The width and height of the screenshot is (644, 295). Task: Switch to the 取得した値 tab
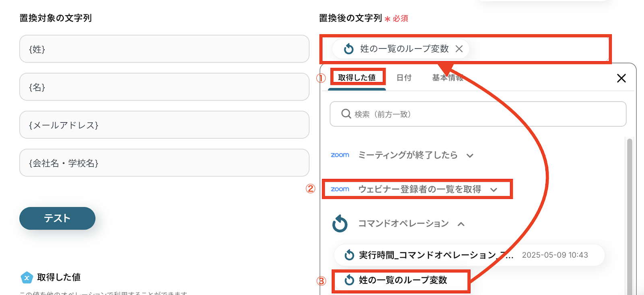pyautogui.click(x=357, y=78)
